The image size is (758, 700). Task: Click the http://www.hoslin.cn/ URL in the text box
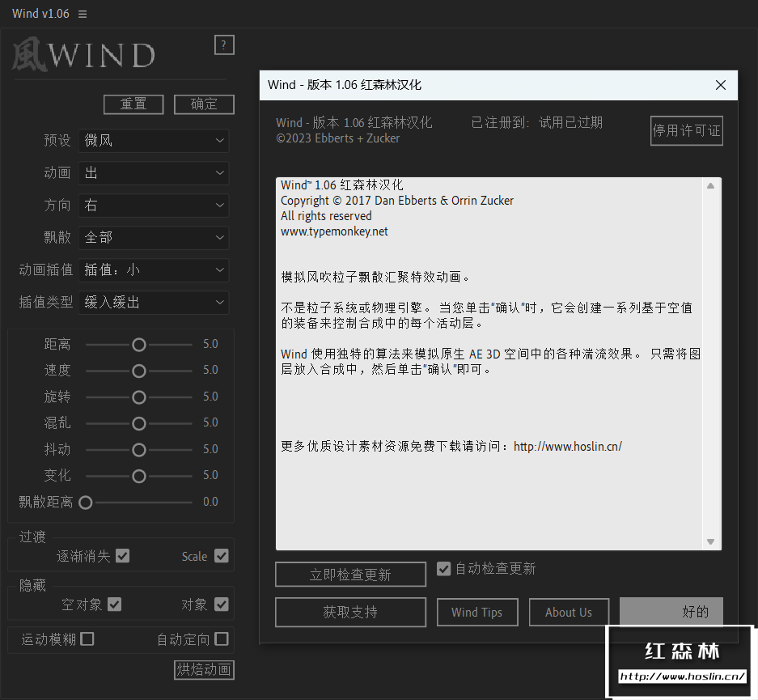tap(568, 446)
